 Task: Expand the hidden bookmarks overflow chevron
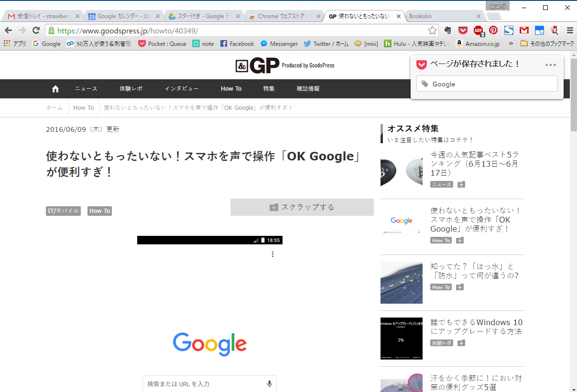(x=511, y=43)
